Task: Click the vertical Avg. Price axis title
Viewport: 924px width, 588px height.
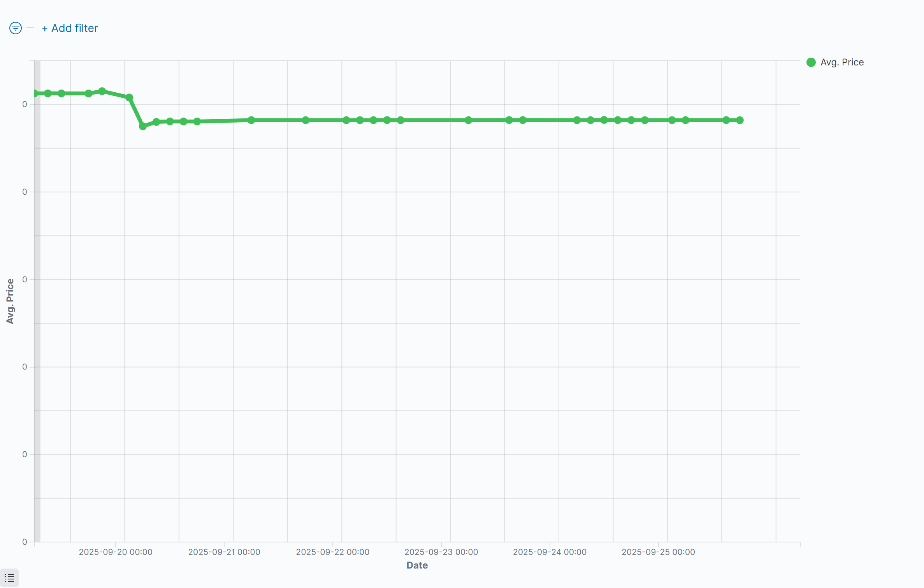Action: pyautogui.click(x=10, y=301)
